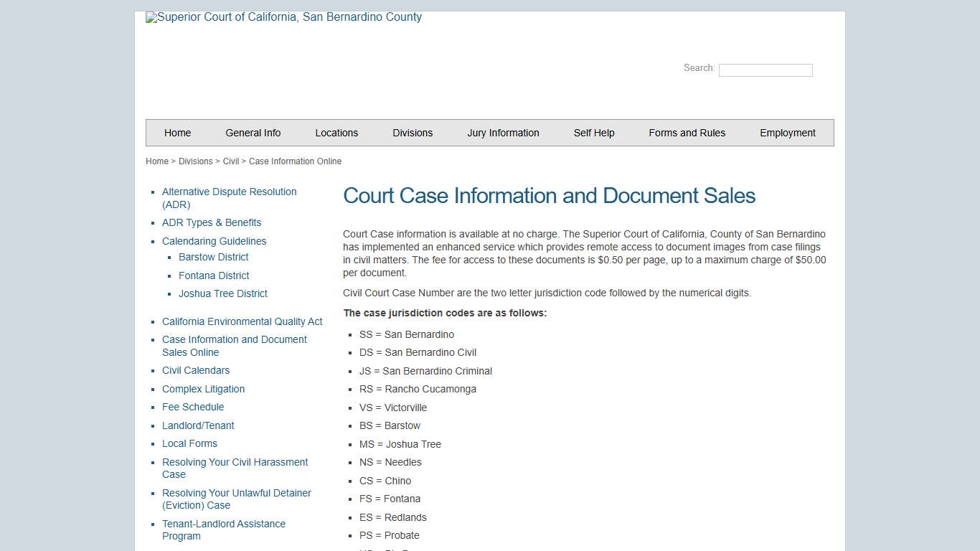
Task: Open the Divisions menu
Action: 413,133
